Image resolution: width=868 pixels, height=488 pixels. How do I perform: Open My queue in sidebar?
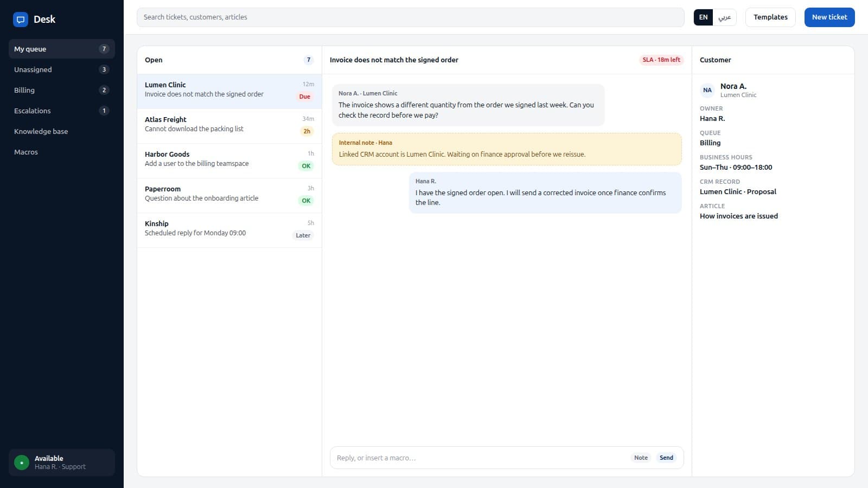[62, 49]
